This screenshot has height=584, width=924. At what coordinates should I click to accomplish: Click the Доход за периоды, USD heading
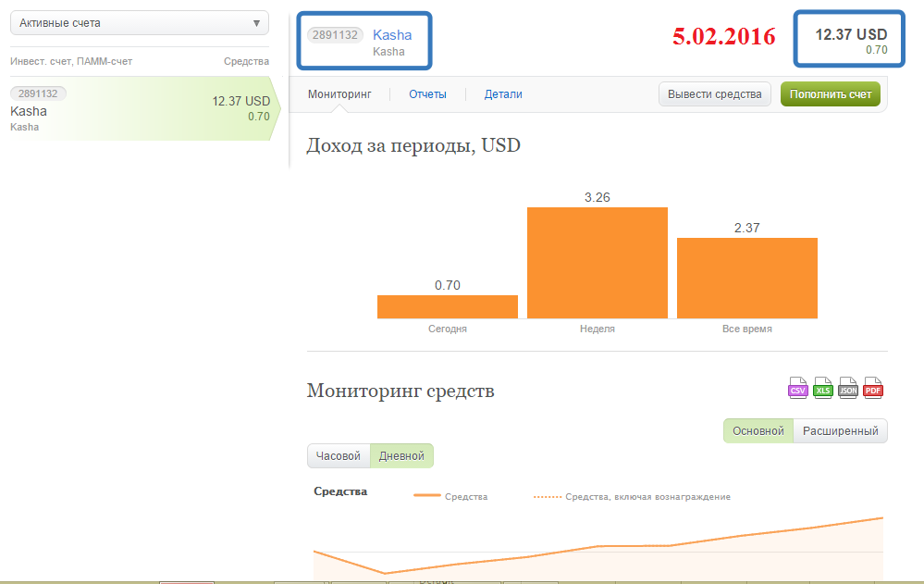click(x=413, y=145)
